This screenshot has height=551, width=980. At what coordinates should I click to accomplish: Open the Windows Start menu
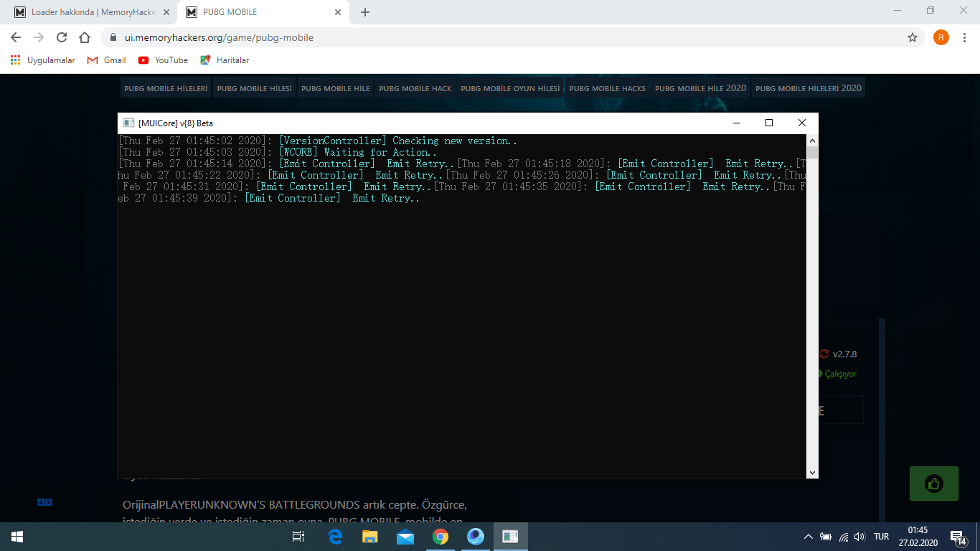17,537
